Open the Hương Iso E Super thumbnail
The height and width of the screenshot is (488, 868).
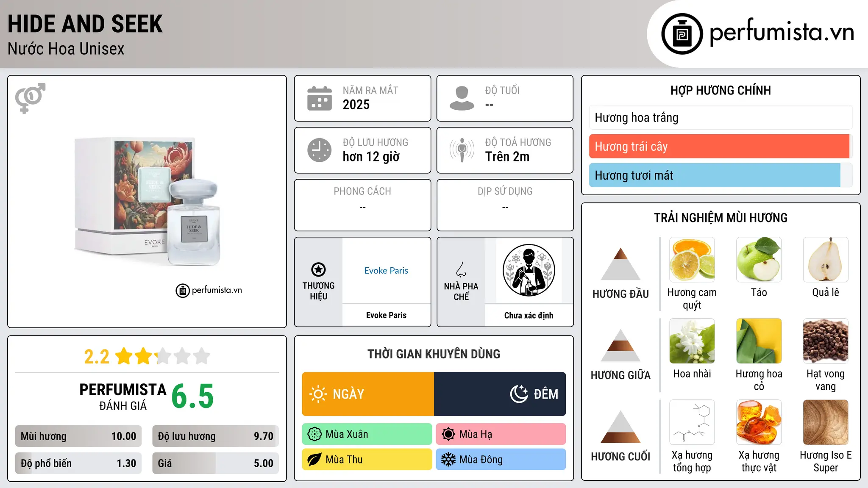point(826,422)
